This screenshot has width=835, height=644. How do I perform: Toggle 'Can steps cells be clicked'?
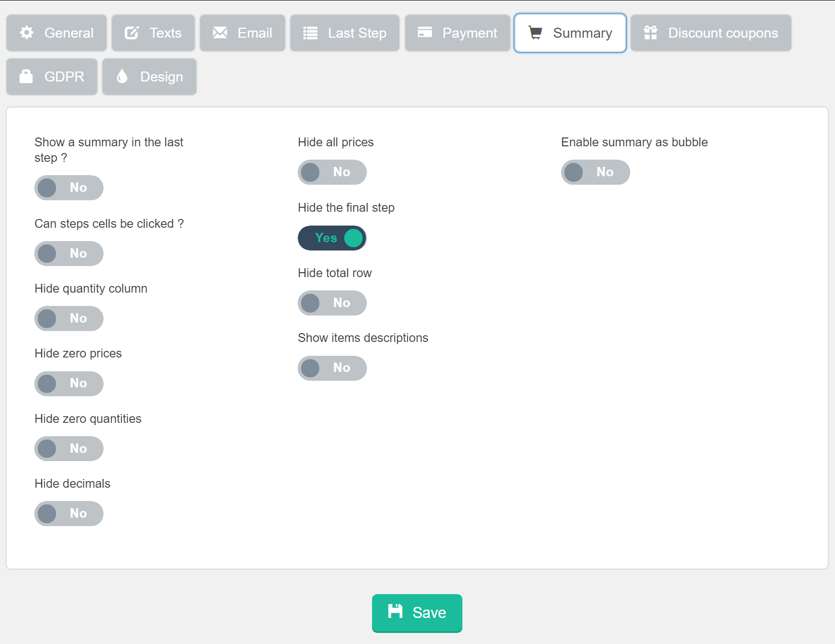[x=69, y=253]
